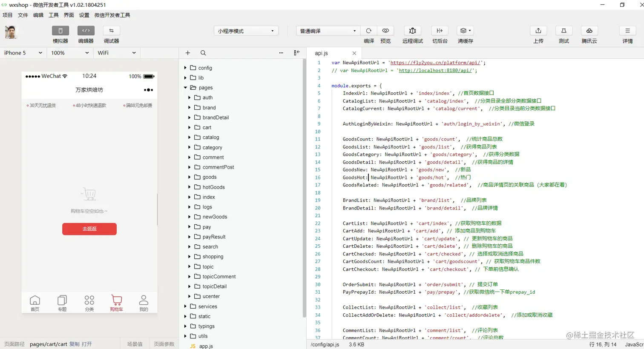Click the preview eye icon
Image resolution: width=644 pixels, height=349 pixels.
tap(385, 31)
